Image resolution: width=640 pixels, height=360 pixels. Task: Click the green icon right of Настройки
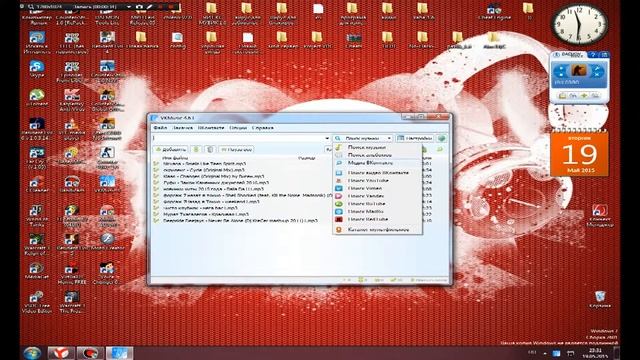[x=441, y=138]
